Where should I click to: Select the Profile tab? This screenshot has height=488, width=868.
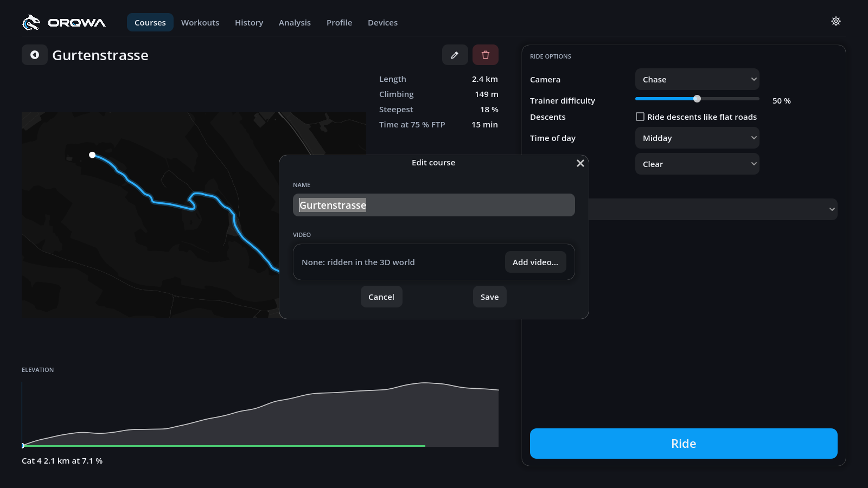click(x=339, y=22)
